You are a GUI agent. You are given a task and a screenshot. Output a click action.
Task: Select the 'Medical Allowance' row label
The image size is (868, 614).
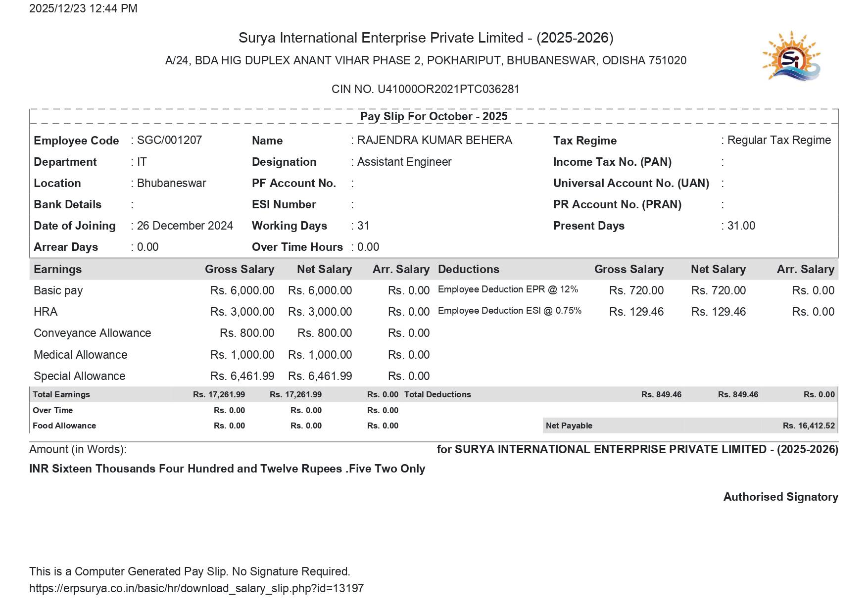[x=81, y=355]
